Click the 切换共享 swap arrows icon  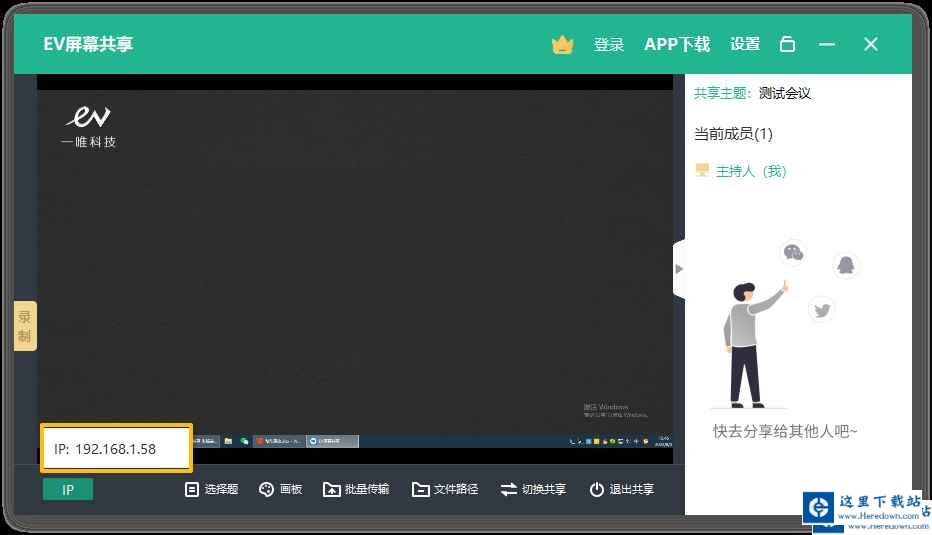pos(508,489)
